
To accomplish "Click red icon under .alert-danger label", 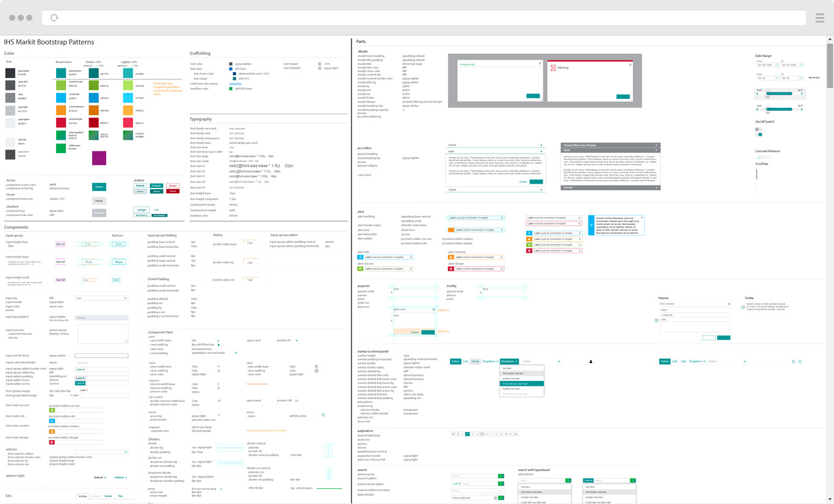I will 451,268.
